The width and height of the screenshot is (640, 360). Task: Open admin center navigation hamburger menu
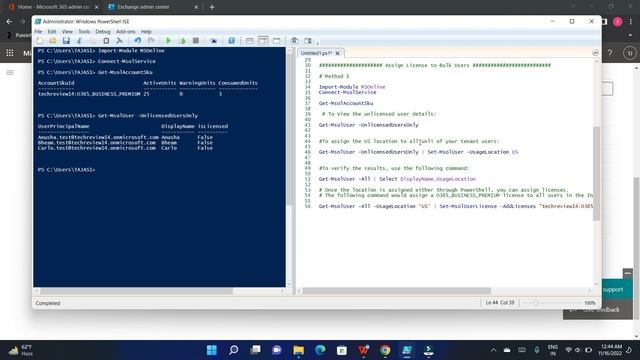pos(10,73)
